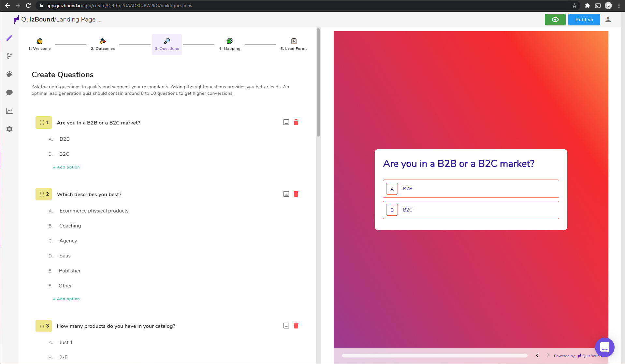Open the pencil edit section in sidebar
625x364 pixels.
[x=9, y=38]
